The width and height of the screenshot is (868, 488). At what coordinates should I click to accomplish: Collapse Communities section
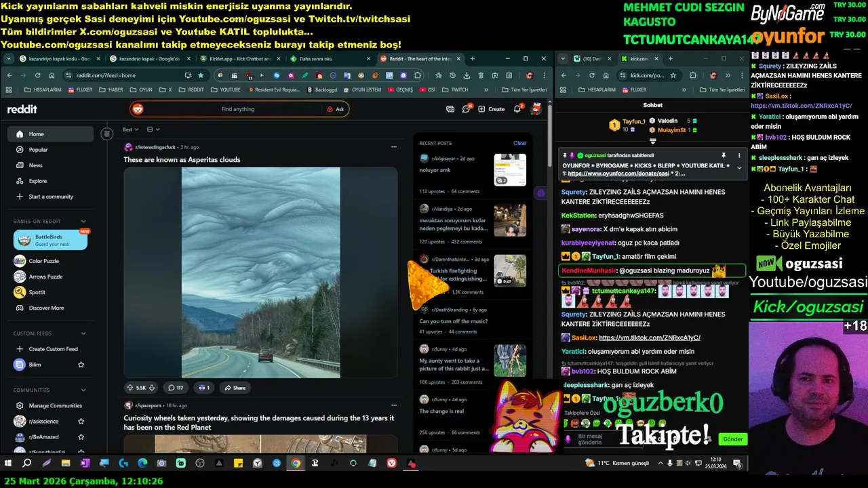[x=83, y=390]
